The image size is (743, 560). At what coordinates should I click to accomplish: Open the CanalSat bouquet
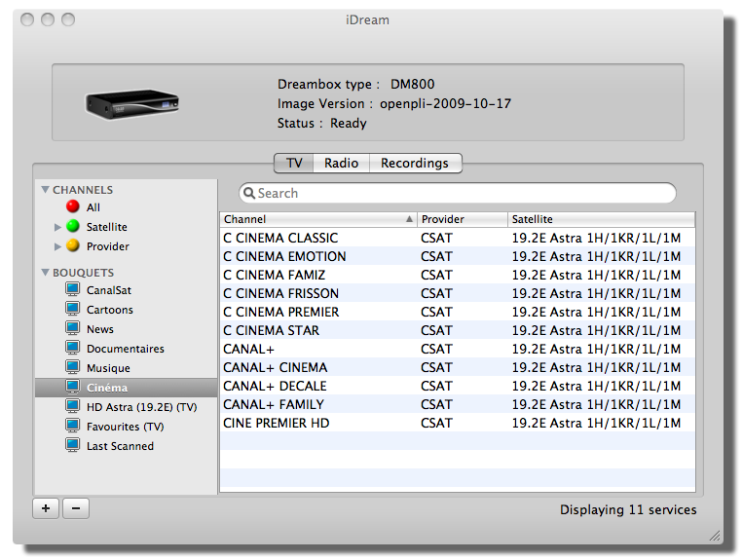[109, 290]
